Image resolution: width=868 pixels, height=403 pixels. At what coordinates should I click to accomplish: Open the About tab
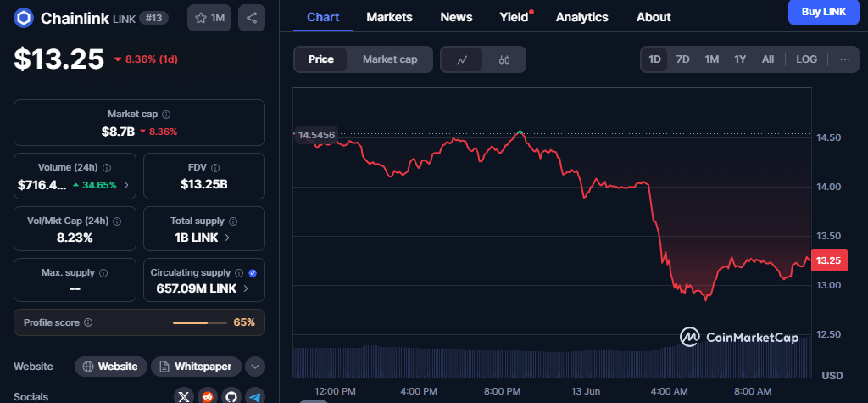point(654,17)
